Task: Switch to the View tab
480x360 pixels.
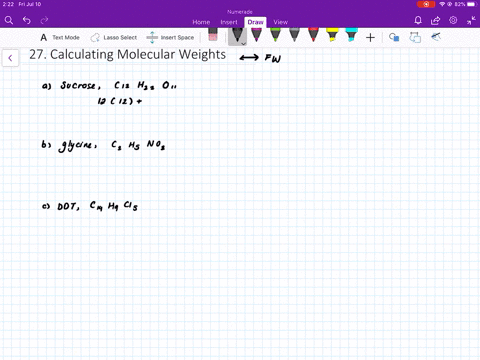Action: [280, 22]
